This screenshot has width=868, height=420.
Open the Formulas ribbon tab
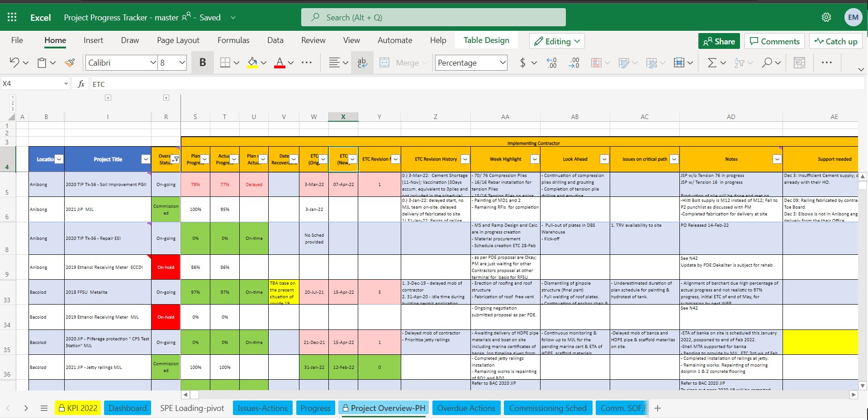pos(233,40)
